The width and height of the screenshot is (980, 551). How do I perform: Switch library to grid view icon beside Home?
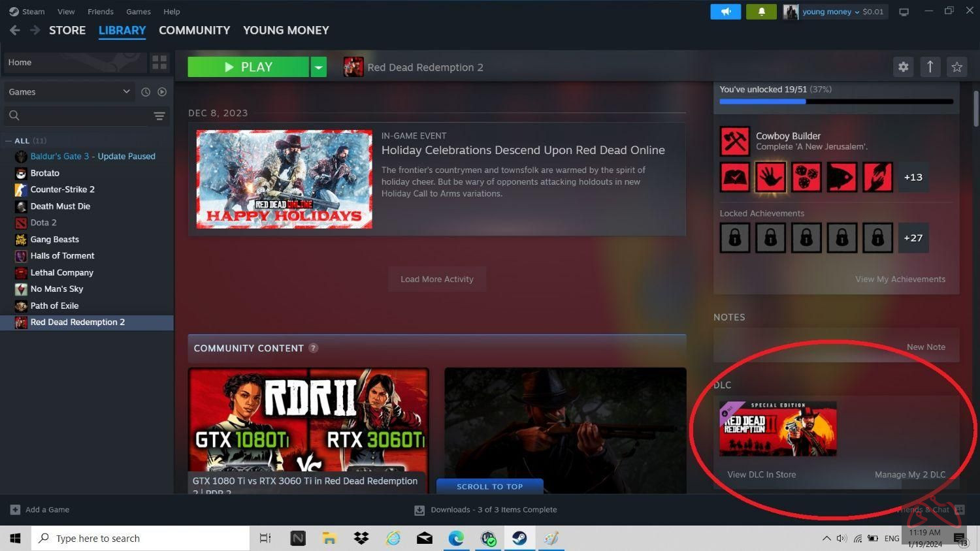[x=159, y=62]
